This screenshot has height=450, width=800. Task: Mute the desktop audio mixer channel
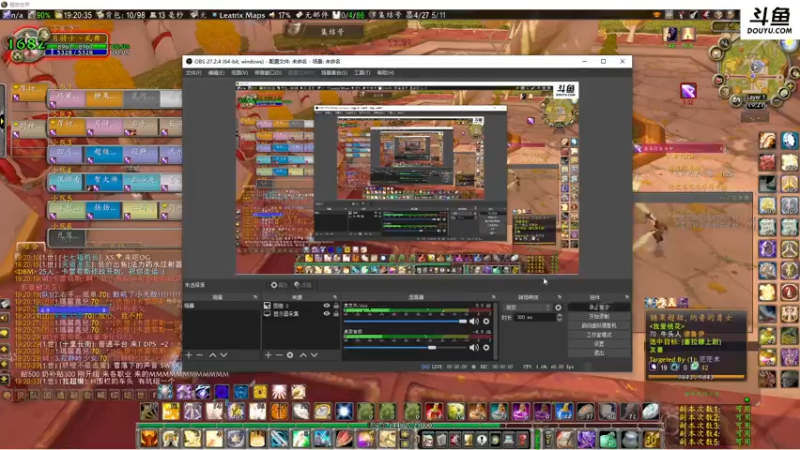point(474,347)
